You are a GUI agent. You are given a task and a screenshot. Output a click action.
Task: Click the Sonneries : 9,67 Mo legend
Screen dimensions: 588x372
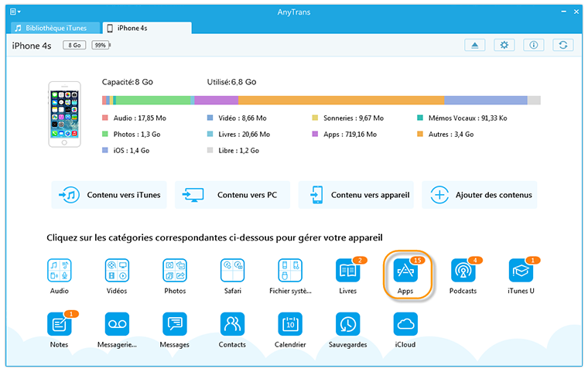(348, 118)
